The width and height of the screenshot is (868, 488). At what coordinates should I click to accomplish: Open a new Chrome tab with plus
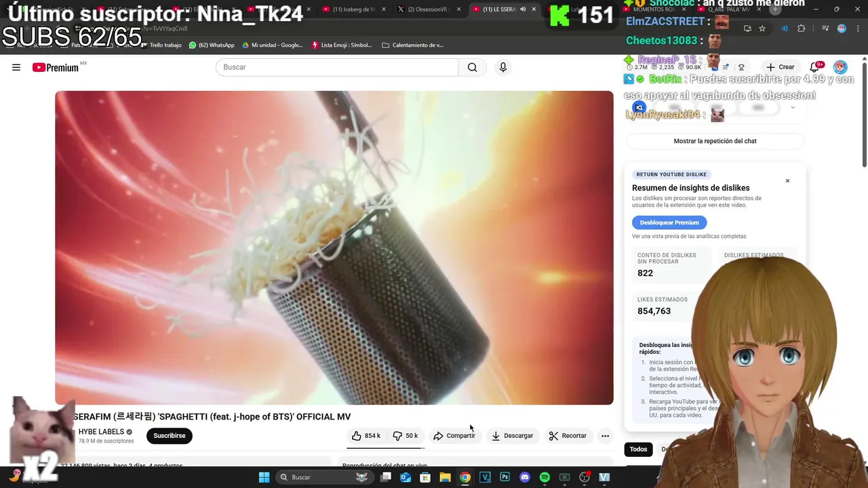[775, 9]
